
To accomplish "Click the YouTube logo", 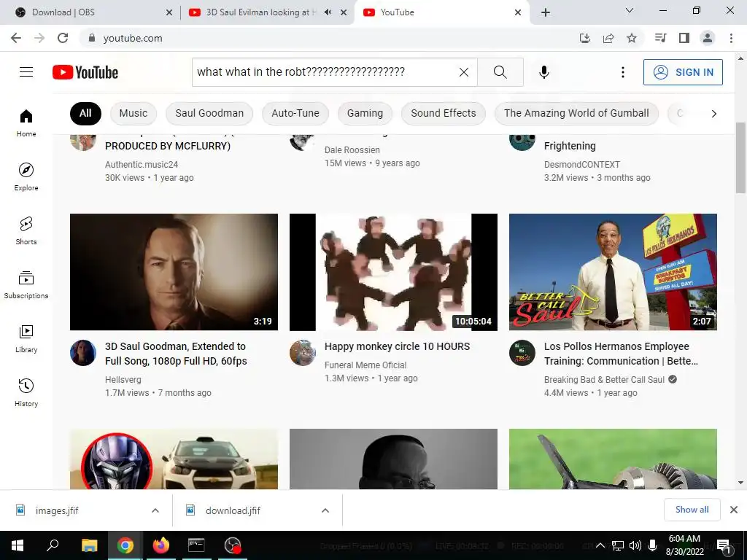I will point(85,72).
